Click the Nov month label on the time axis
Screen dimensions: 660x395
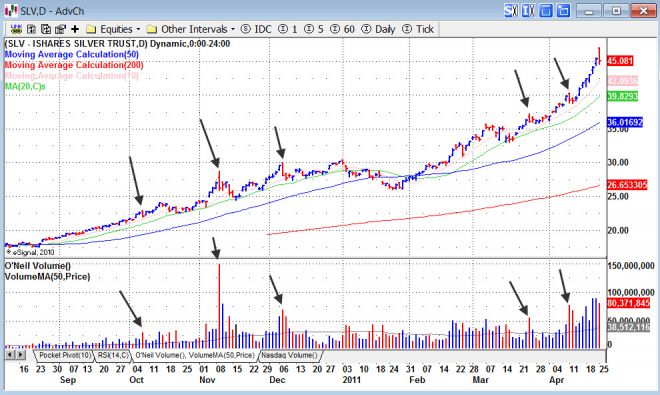[x=207, y=380]
